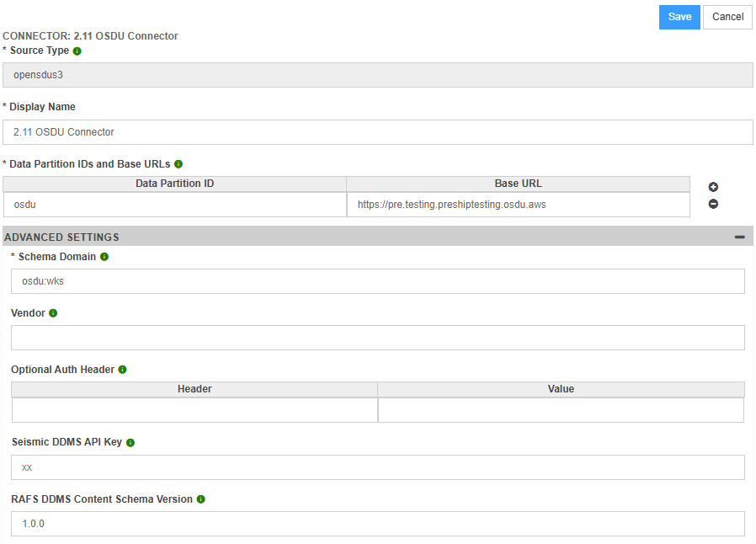View RAFS DDMS Content Schema Version info
This screenshot has width=756, height=544.
[200, 499]
